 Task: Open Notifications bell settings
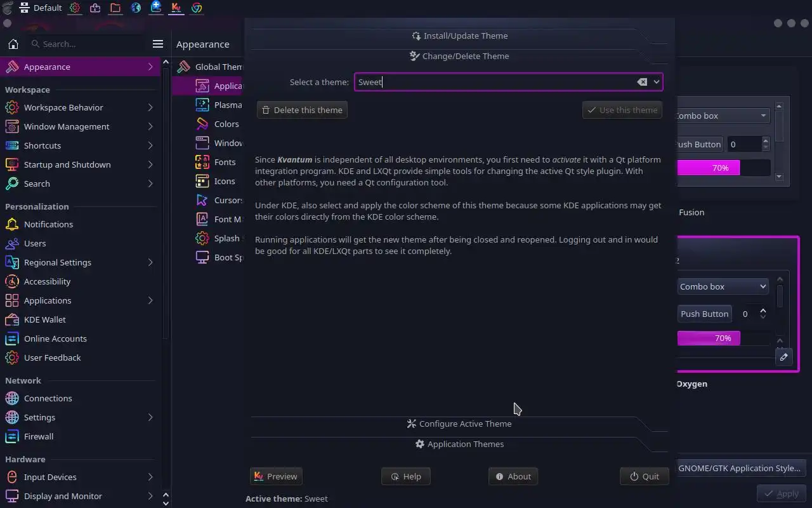[79, 224]
